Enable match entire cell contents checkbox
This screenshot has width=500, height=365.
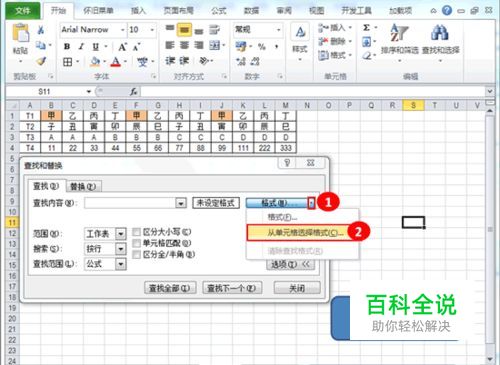pos(136,243)
